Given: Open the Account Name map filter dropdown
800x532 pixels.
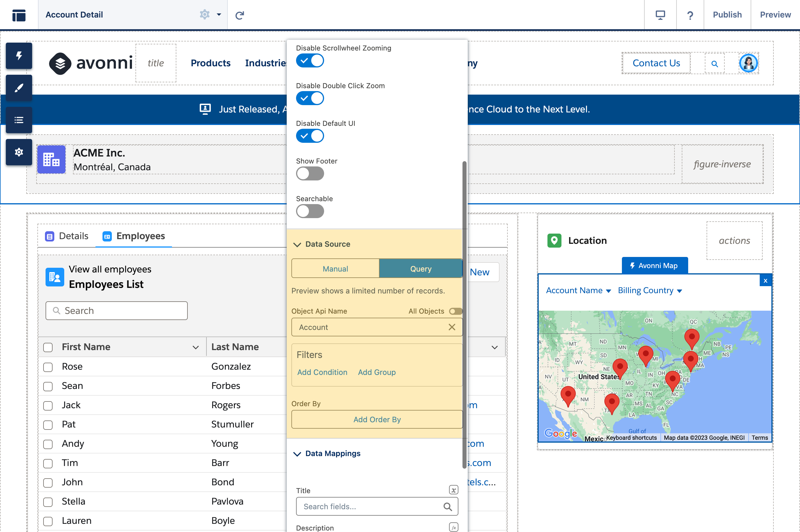Looking at the screenshot, I should 578,291.
